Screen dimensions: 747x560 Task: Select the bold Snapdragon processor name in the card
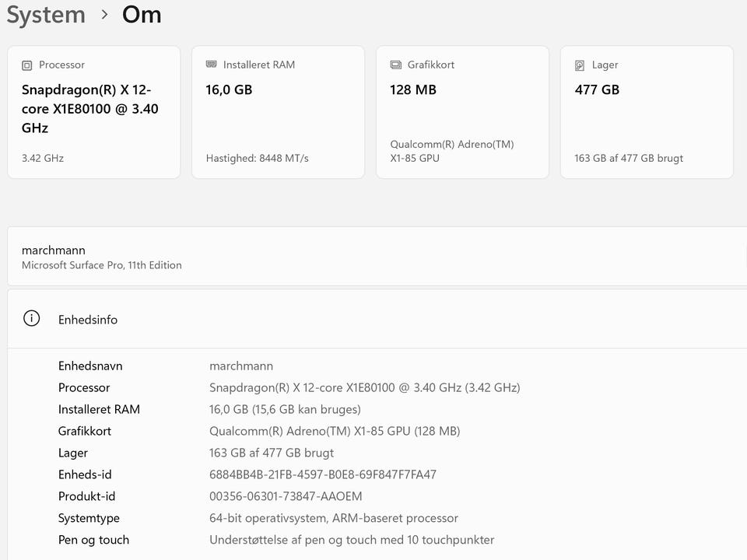click(90, 109)
